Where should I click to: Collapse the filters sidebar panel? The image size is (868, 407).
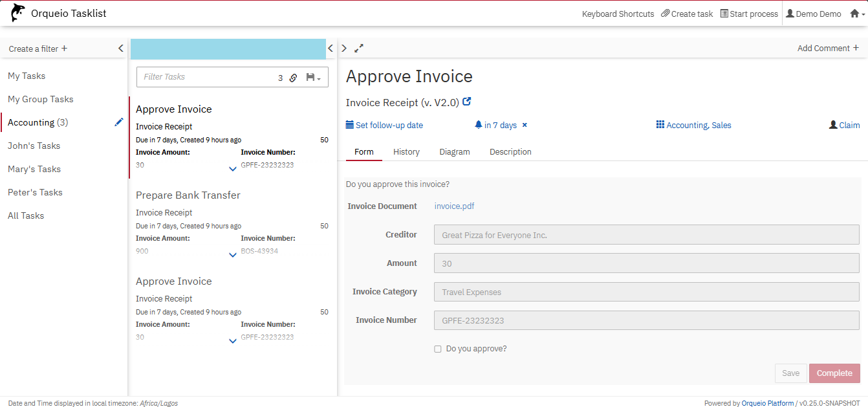click(120, 49)
